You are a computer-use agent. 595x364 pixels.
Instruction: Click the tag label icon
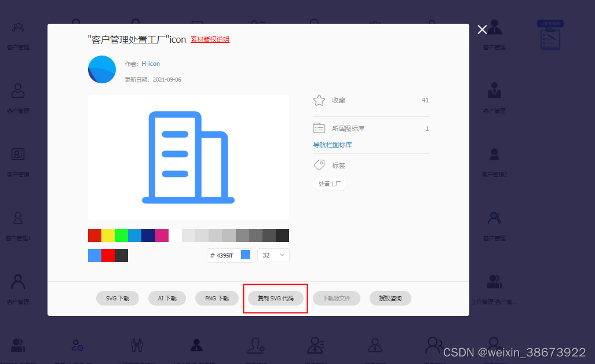[x=319, y=165]
